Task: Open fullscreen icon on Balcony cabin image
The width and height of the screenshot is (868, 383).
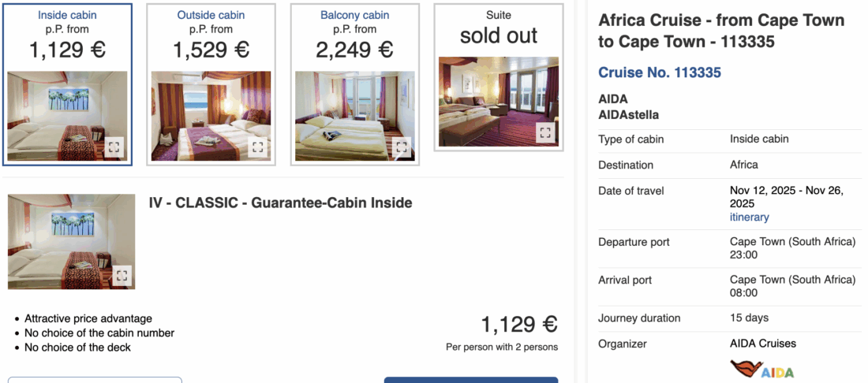Action: point(402,147)
